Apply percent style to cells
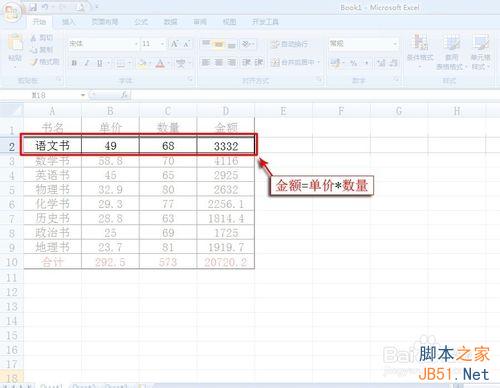Image resolution: width=500 pixels, height=388 pixels. click(x=354, y=62)
